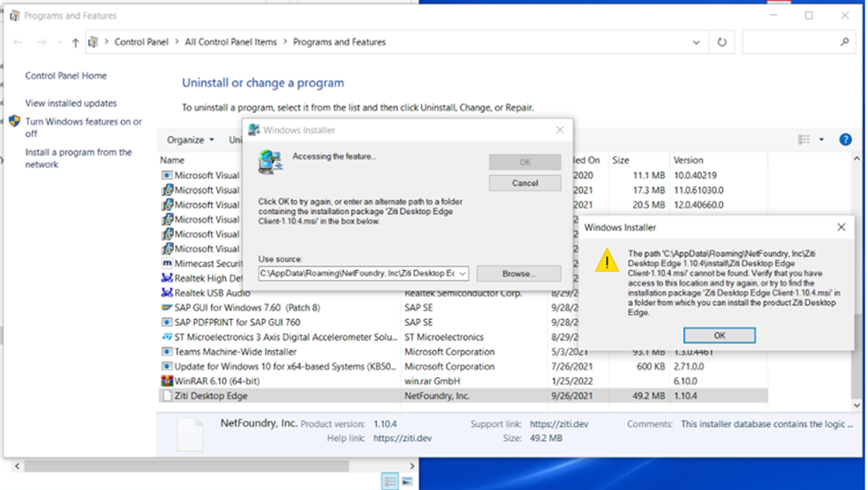Open the recent locations dropdown arrow
The height and width of the screenshot is (490, 868).
pyautogui.click(x=60, y=43)
